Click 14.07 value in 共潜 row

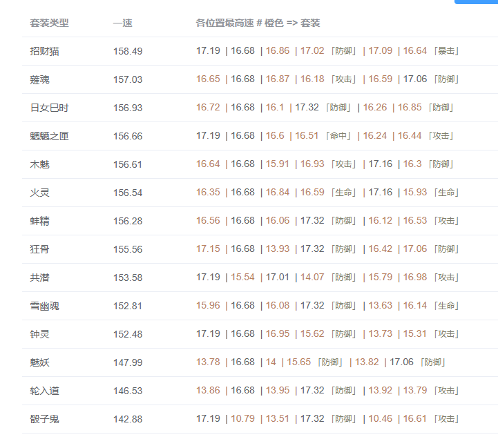point(312,277)
